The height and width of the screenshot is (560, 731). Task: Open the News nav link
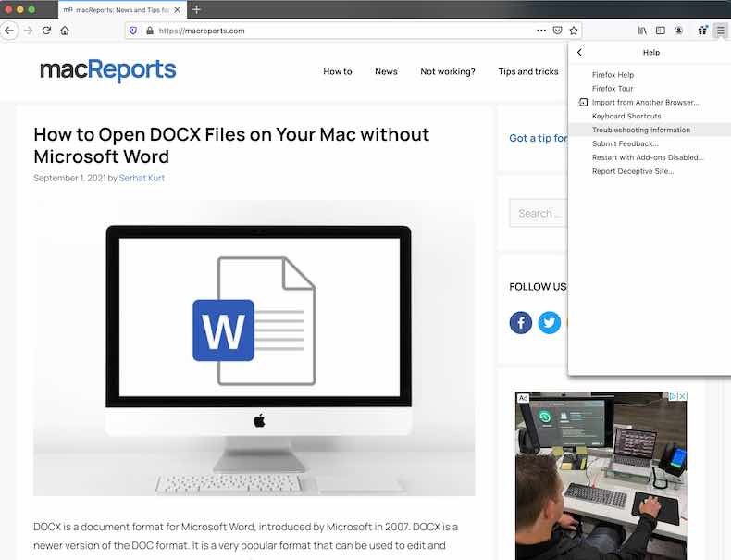[386, 71]
